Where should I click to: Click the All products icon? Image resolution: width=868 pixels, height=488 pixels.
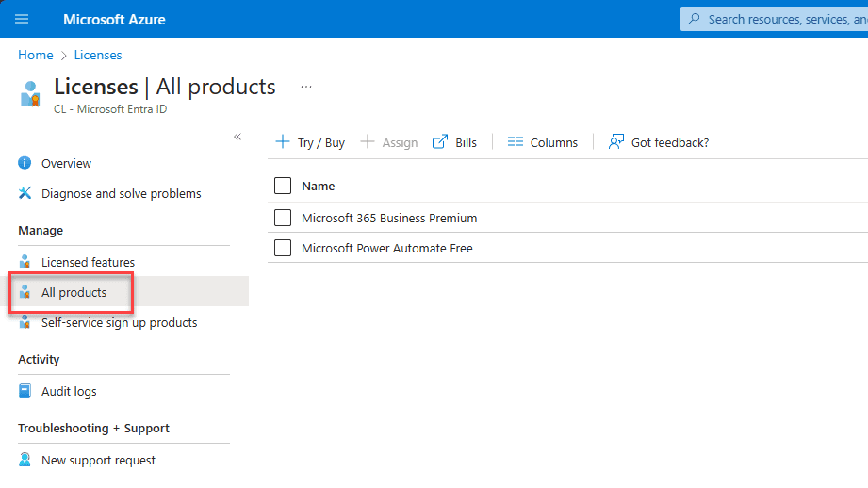point(25,292)
